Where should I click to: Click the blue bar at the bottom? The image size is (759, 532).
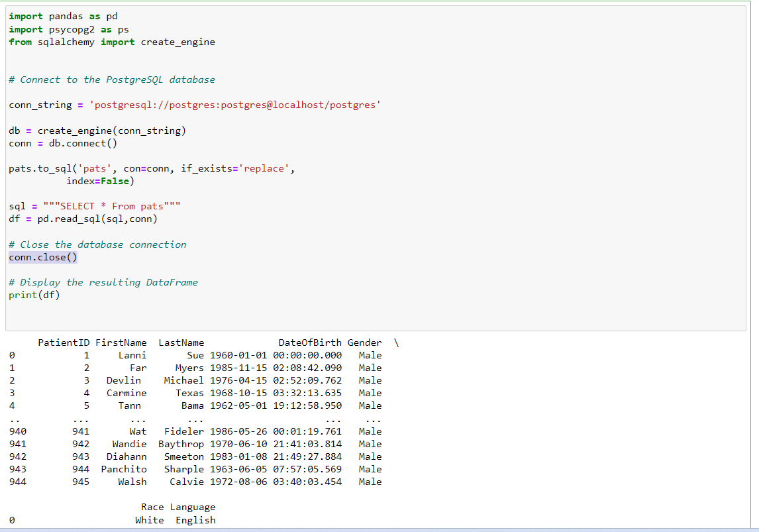(379, 530)
